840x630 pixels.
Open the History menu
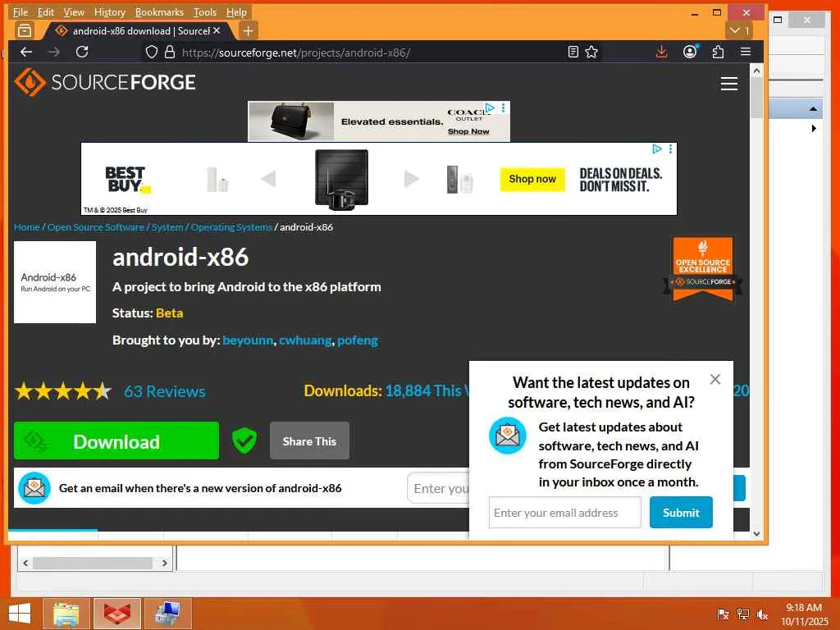[109, 11]
